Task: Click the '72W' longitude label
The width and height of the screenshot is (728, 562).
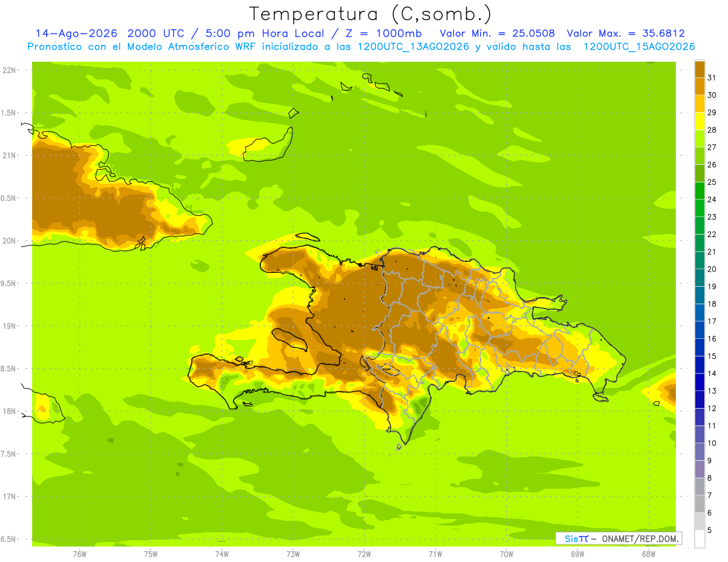Action: (x=364, y=554)
